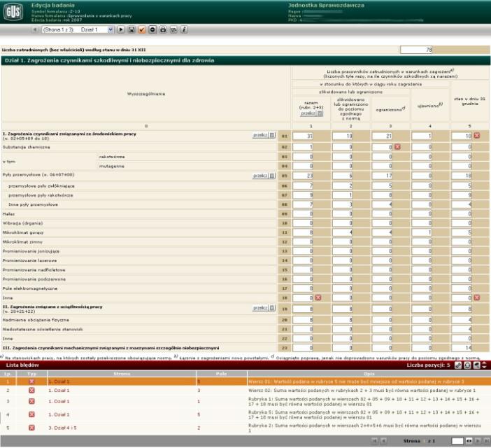Go to next page with play arrow
491x448 pixels.
click(121, 30)
